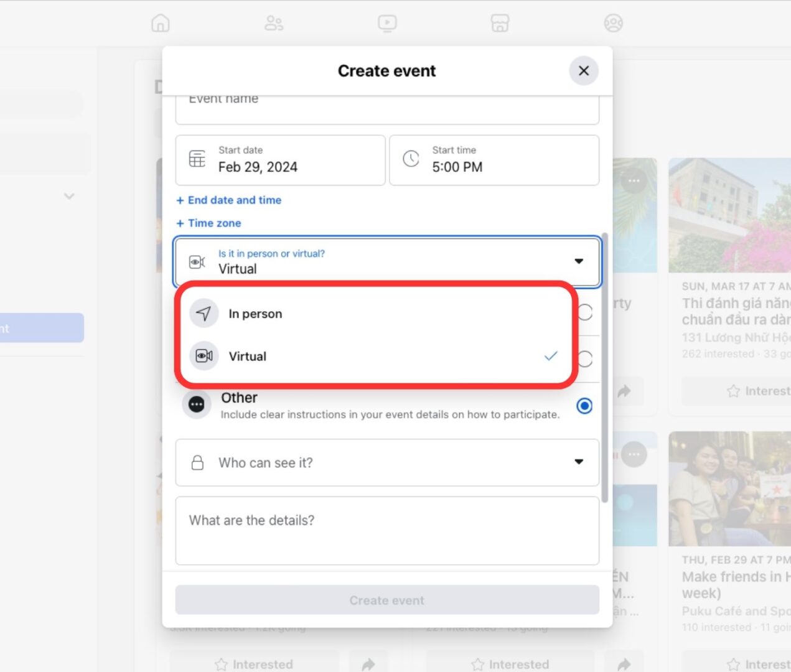Open the Start time field 5:00 PM
The height and width of the screenshot is (672, 791).
[x=494, y=160]
